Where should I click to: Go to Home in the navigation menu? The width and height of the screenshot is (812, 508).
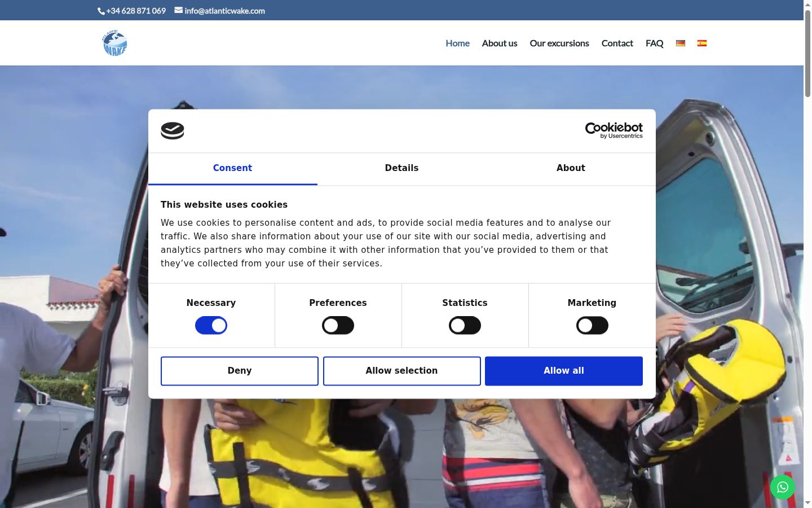point(457,43)
